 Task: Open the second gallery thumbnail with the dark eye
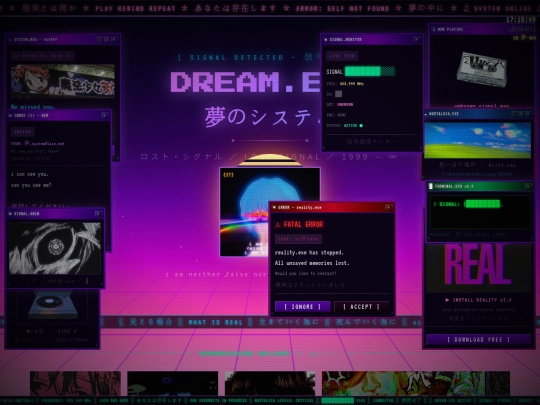pyautogui.click(x=173, y=383)
